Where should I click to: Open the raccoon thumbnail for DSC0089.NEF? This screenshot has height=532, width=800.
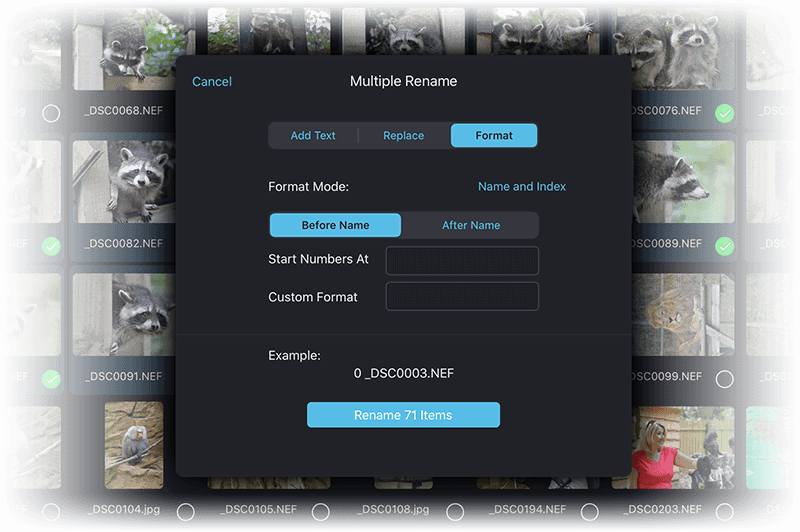point(683,182)
